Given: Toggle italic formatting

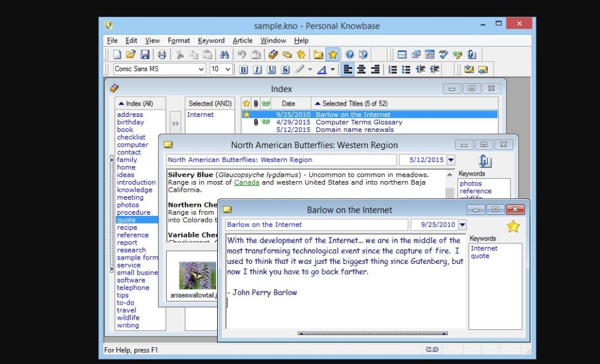Looking at the screenshot, I should (x=257, y=70).
